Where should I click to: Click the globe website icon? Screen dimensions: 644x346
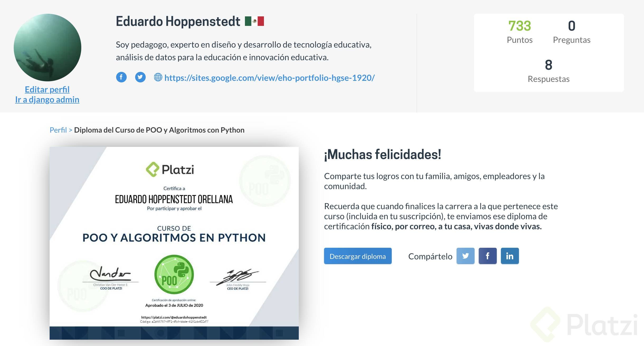coord(158,77)
